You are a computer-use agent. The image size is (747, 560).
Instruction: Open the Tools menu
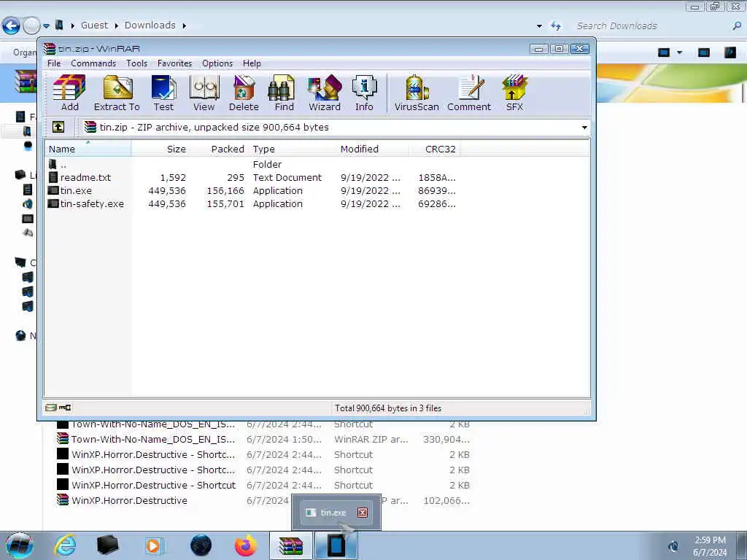pyautogui.click(x=136, y=63)
